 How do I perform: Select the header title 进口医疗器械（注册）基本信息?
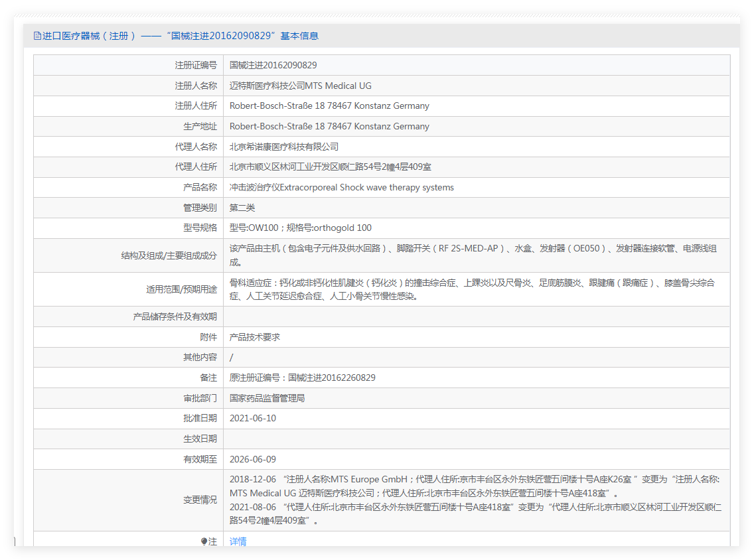click(181, 36)
